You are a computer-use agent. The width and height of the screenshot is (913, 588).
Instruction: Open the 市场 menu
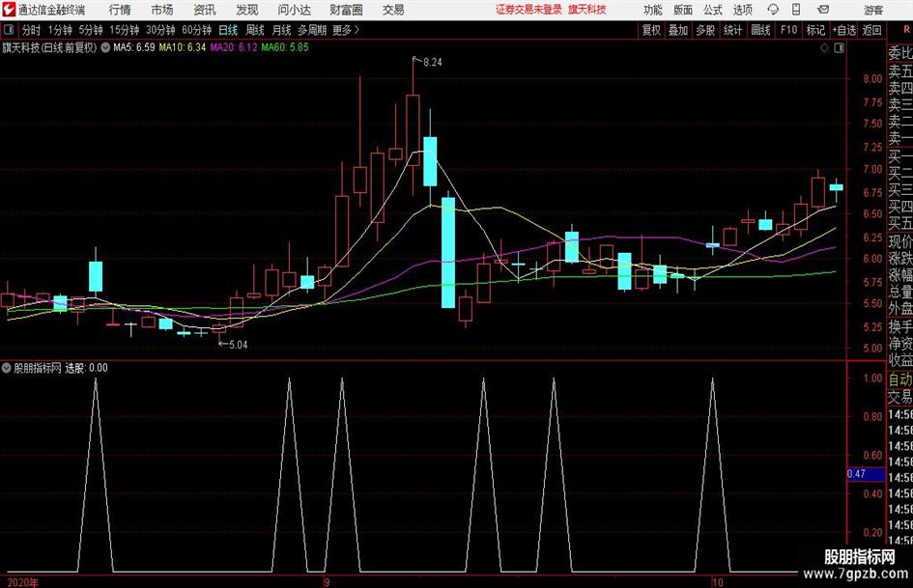[162, 10]
